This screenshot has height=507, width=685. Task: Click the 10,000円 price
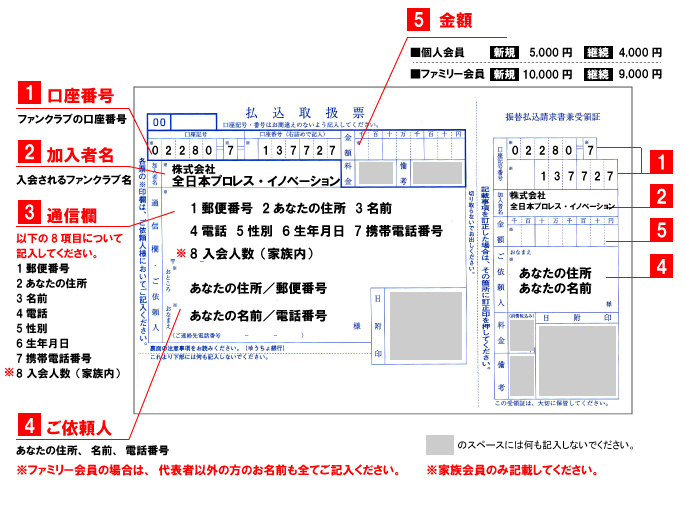(x=547, y=74)
